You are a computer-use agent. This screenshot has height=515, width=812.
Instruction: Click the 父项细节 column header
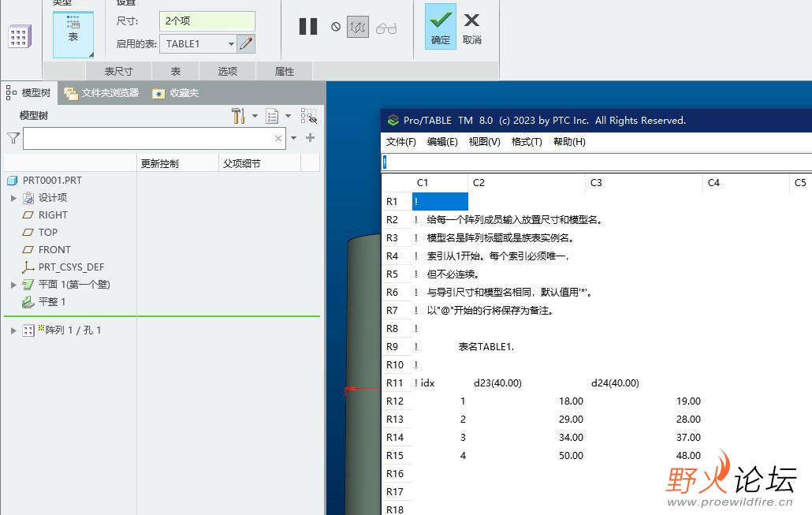(x=259, y=164)
